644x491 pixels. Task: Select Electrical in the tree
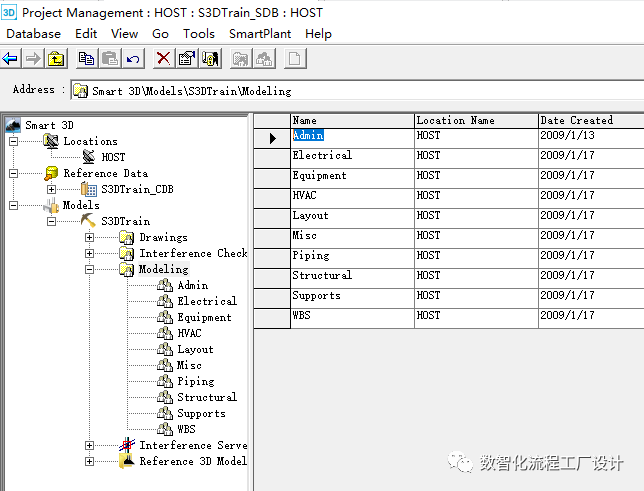click(x=207, y=301)
